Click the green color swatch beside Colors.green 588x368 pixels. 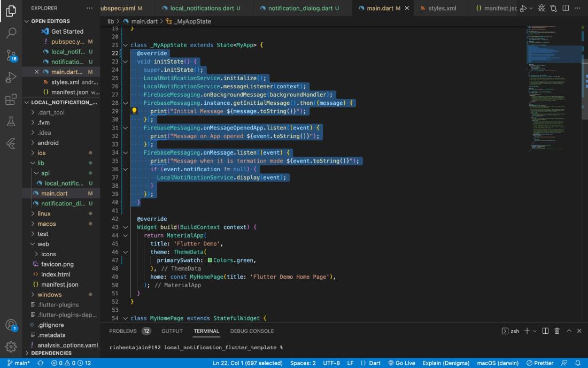pyautogui.click(x=210, y=260)
